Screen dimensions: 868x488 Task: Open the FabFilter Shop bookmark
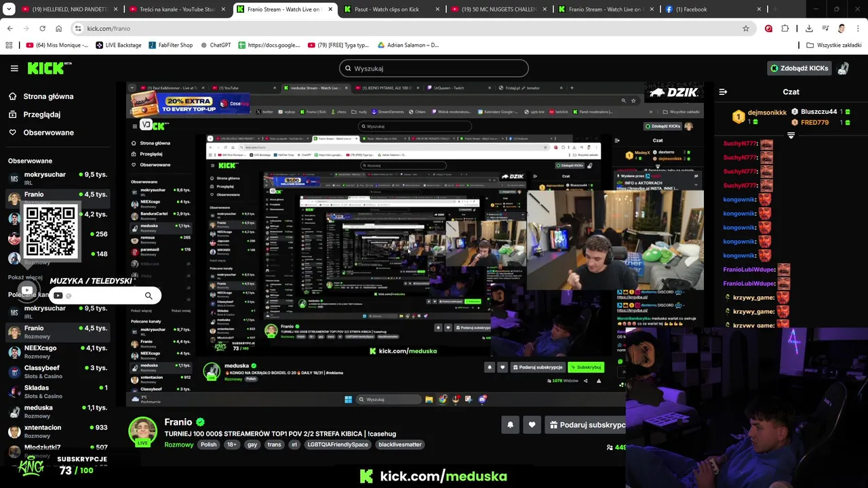click(170, 45)
